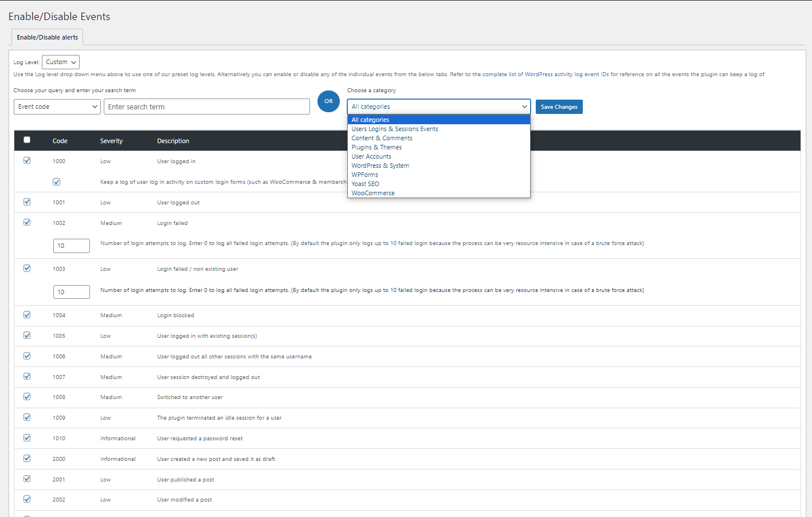Select Yoast SEO category option

click(439, 184)
